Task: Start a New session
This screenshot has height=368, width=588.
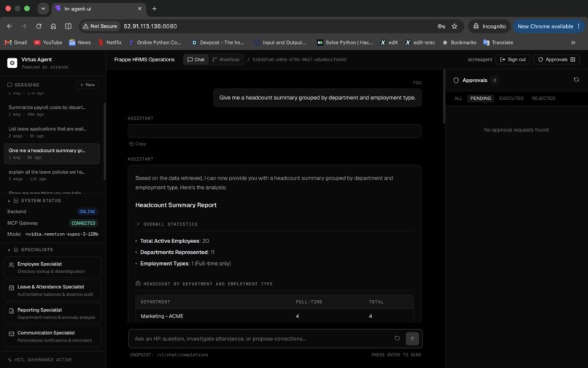Action: 87,85
